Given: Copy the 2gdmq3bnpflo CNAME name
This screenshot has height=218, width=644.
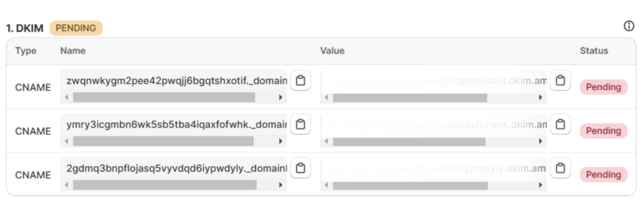Looking at the screenshot, I should 300,168.
